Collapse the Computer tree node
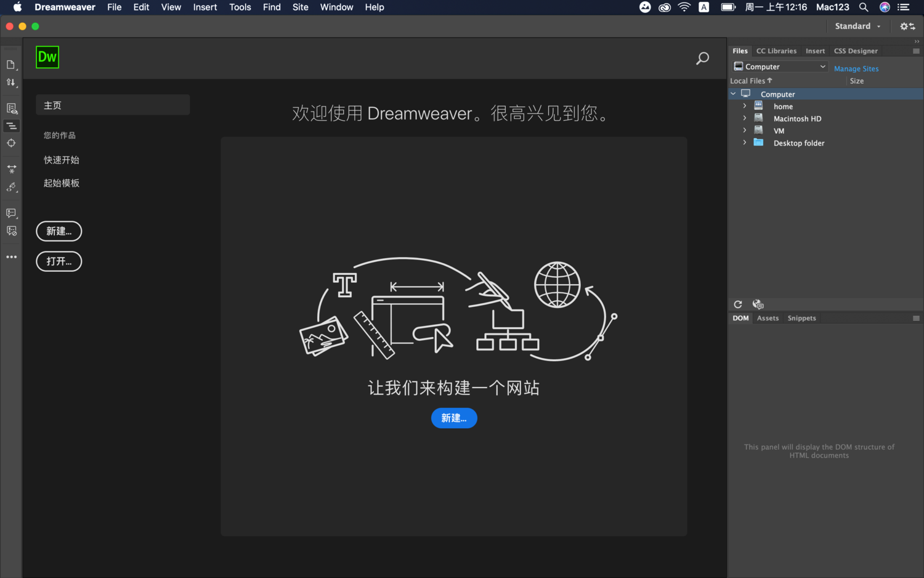The image size is (924, 578). tap(733, 94)
